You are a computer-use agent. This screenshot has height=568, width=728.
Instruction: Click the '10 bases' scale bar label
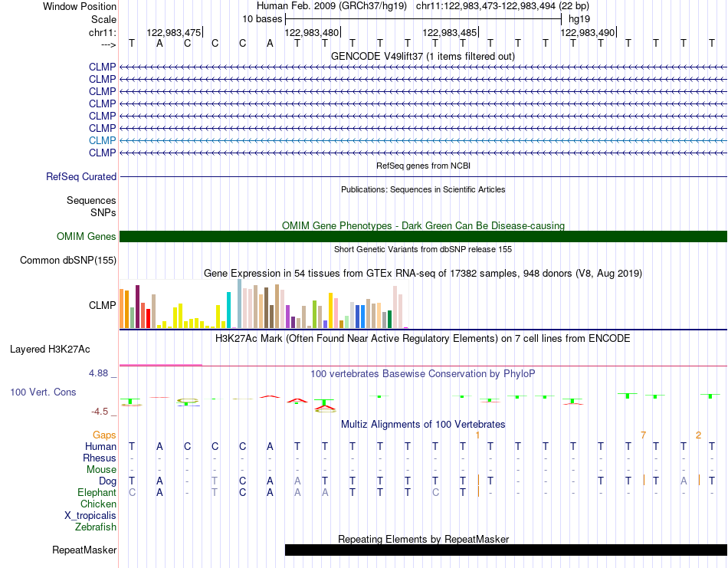tap(262, 19)
